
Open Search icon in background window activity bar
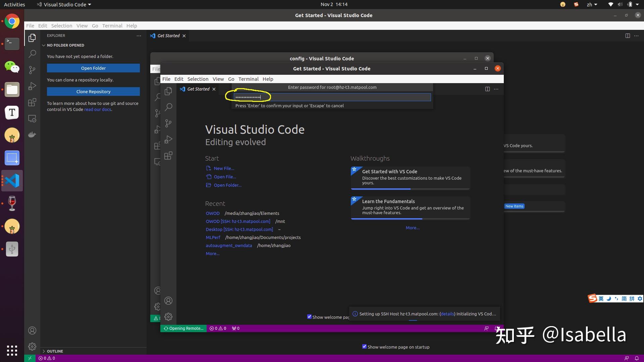click(32, 54)
